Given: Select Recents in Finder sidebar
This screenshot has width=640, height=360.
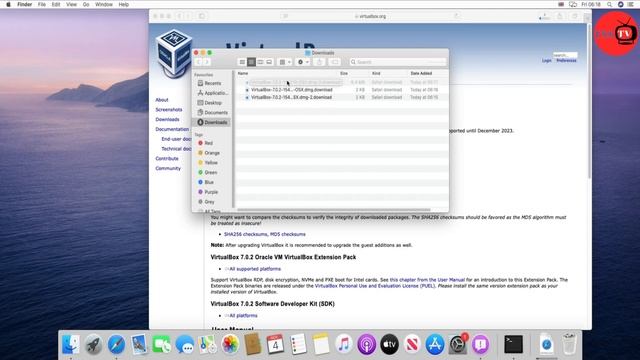Looking at the screenshot, I should point(212,83).
